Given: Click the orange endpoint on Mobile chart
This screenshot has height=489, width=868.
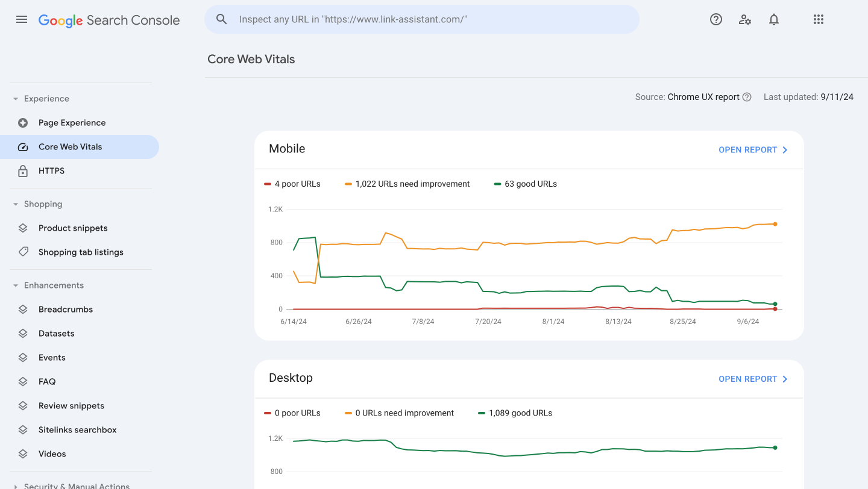Looking at the screenshot, I should (x=775, y=224).
